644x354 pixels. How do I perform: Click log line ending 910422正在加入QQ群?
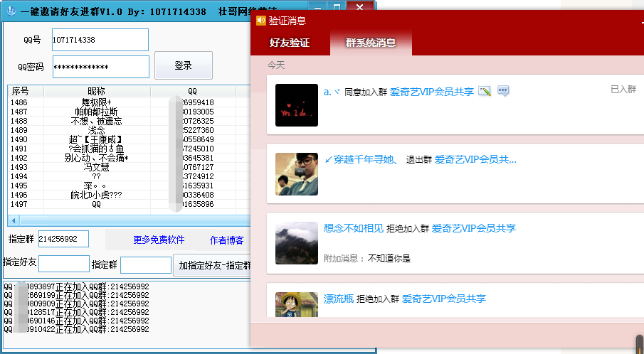(x=76, y=329)
